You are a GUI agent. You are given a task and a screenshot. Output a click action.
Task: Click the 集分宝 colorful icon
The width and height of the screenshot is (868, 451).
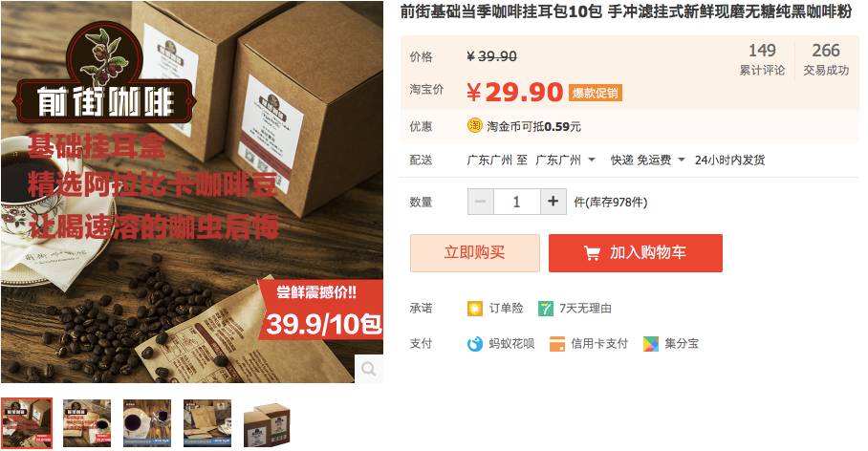coord(650,344)
